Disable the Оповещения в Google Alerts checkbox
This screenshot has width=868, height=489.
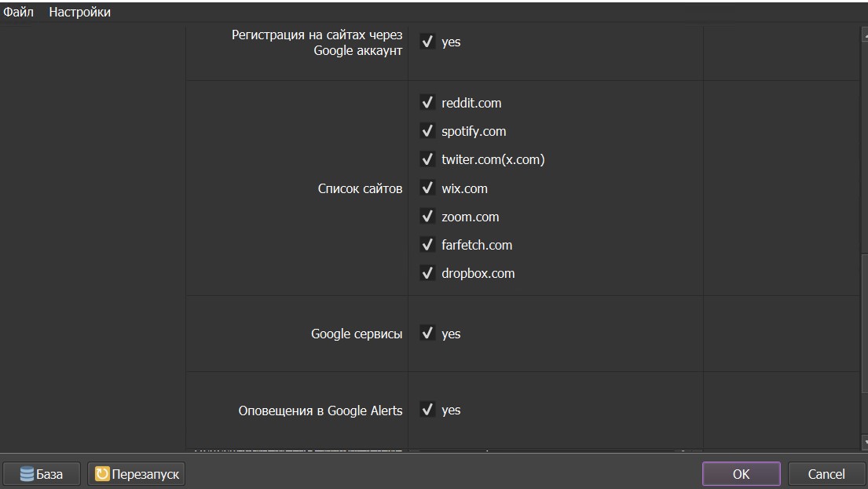point(427,410)
